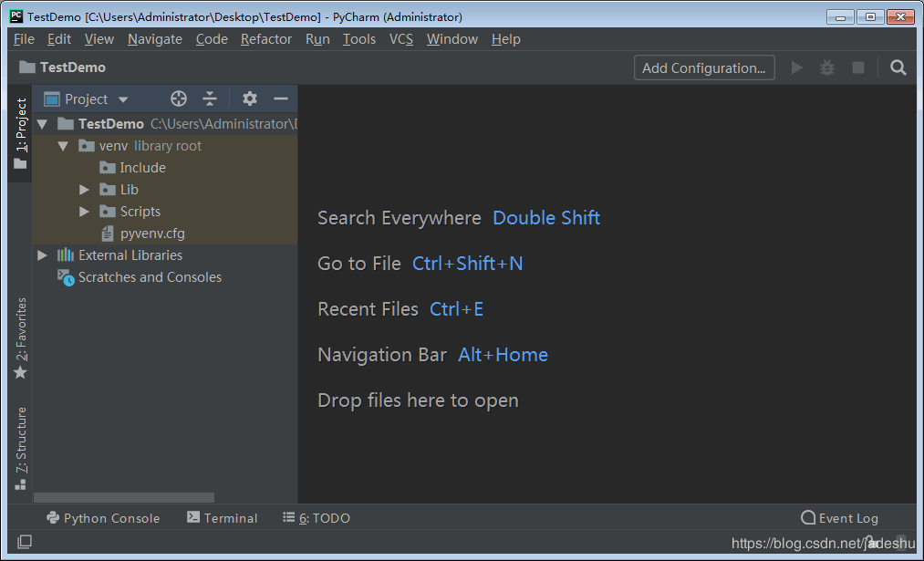924x561 pixels.
Task: Open the Event Log
Action: pyautogui.click(x=840, y=518)
